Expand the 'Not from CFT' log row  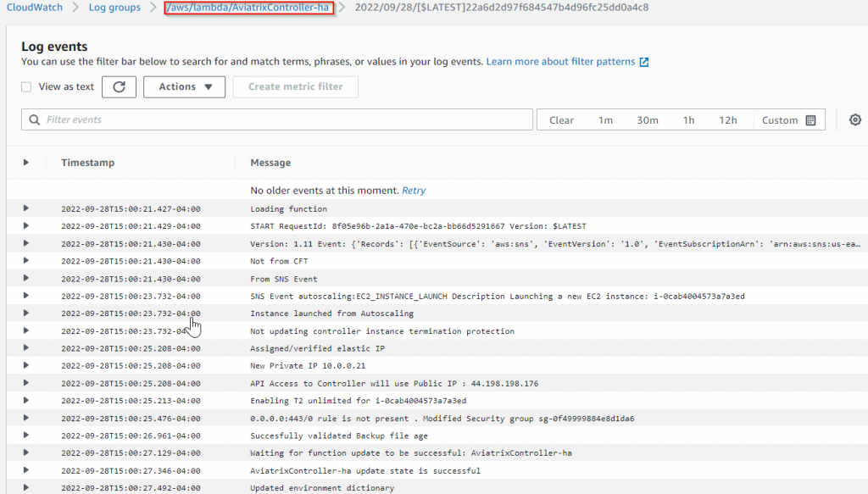click(26, 260)
